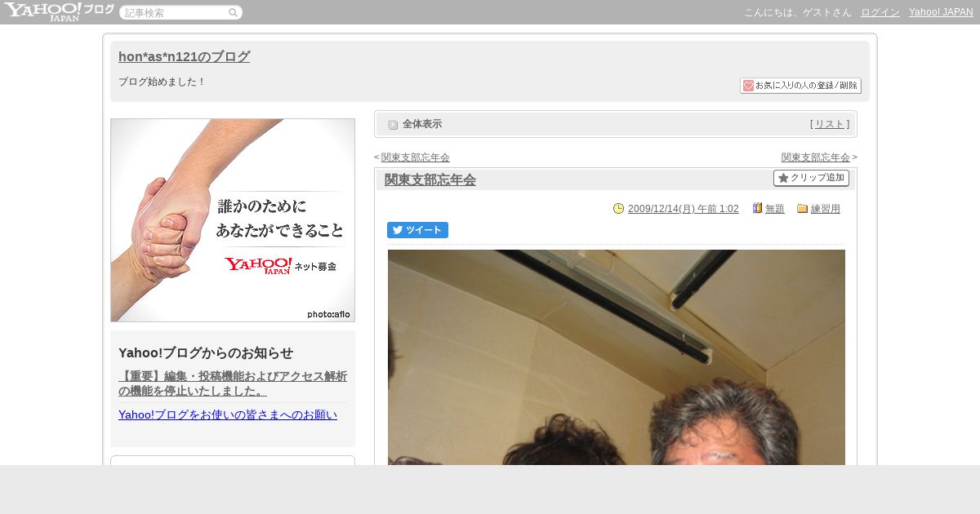
Task: Open the リスト link
Action: (x=830, y=124)
